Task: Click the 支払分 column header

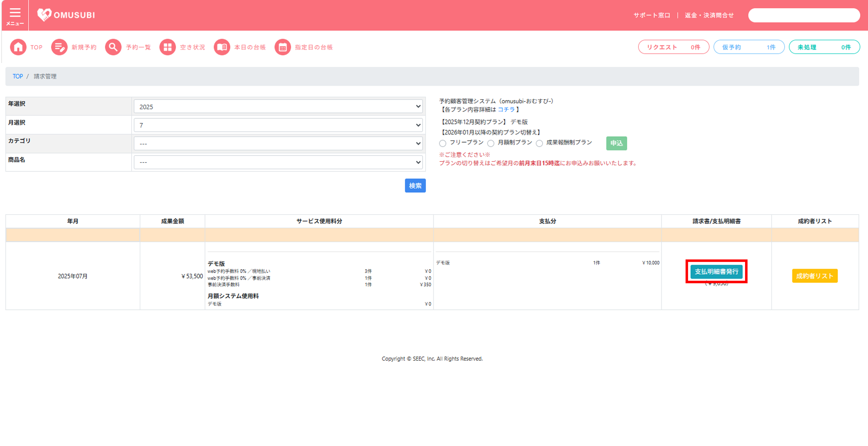Action: pos(547,221)
